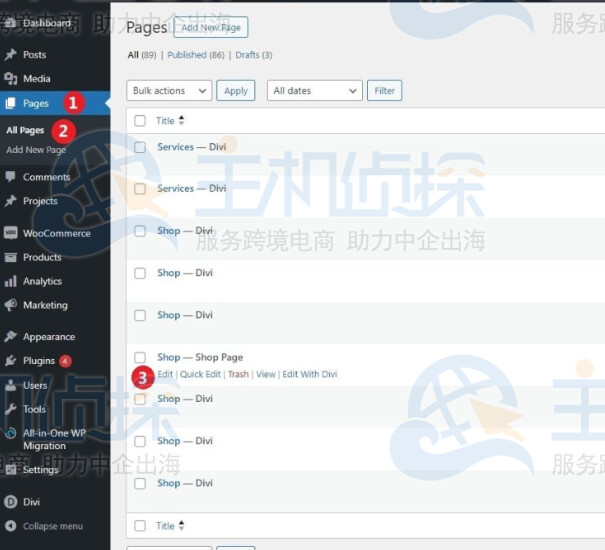The height and width of the screenshot is (550, 605).
Task: Click the Projects pin icon
Action: (10, 201)
